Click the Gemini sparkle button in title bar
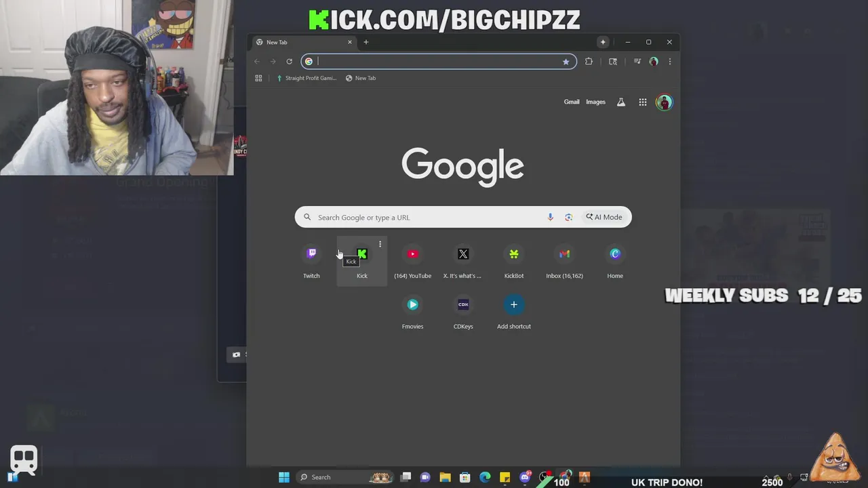Viewport: 868px width, 488px height. point(603,42)
